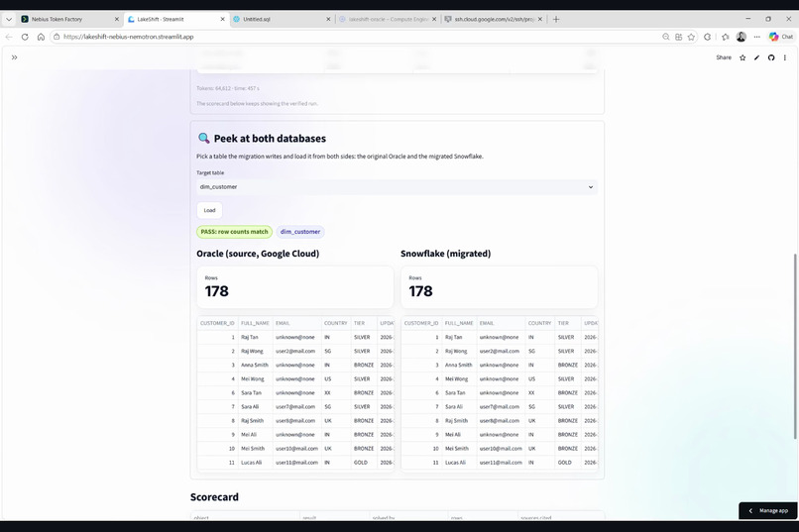The width and height of the screenshot is (799, 532).
Task: Click the Peek at both databases heading
Action: 270,139
